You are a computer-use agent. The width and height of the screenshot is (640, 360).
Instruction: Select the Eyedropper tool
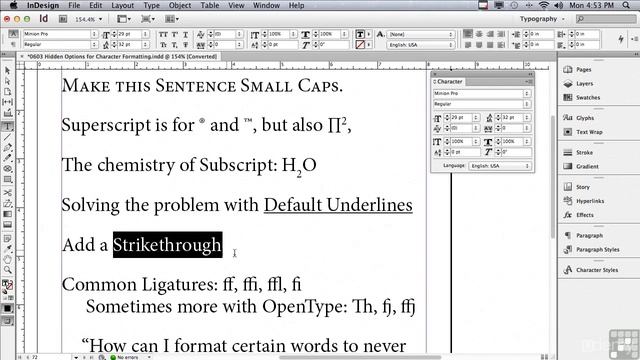[x=7, y=249]
